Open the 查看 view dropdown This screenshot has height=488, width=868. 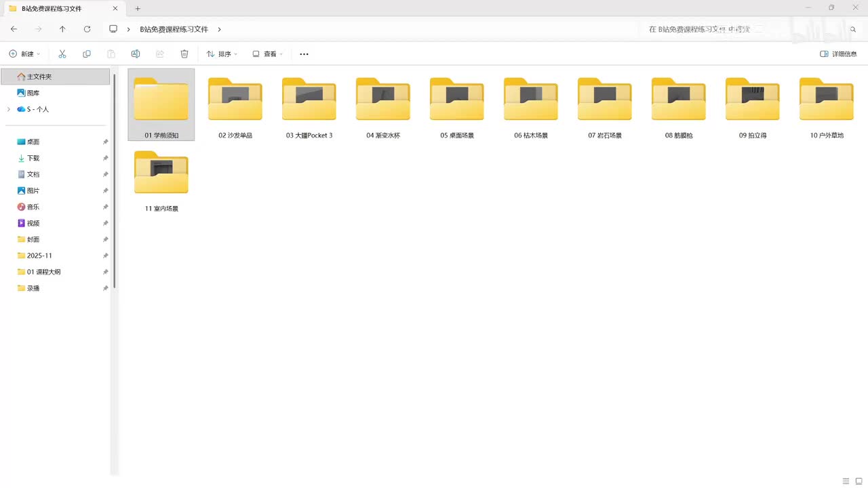click(267, 54)
